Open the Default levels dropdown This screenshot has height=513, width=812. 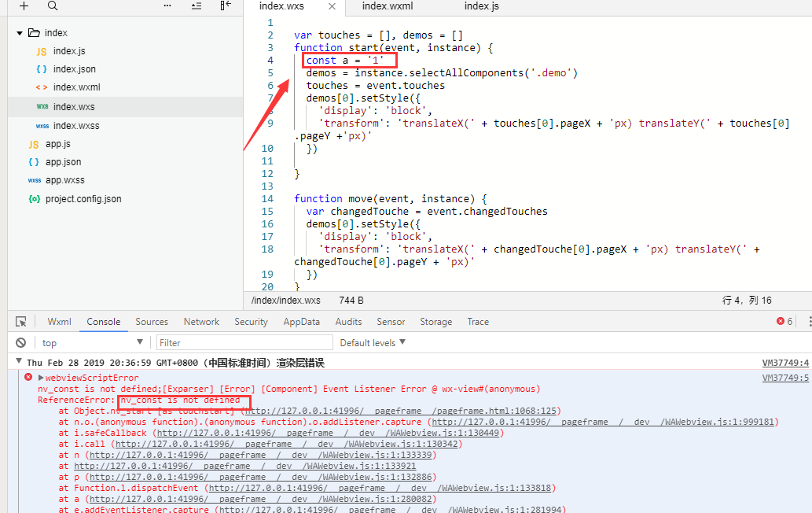373,342
